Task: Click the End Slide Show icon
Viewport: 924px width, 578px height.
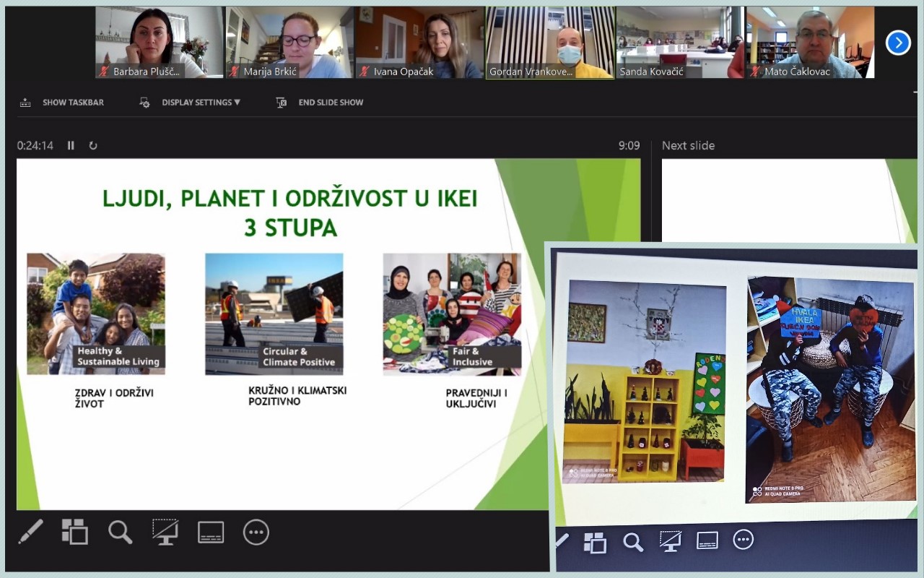Action: [282, 103]
